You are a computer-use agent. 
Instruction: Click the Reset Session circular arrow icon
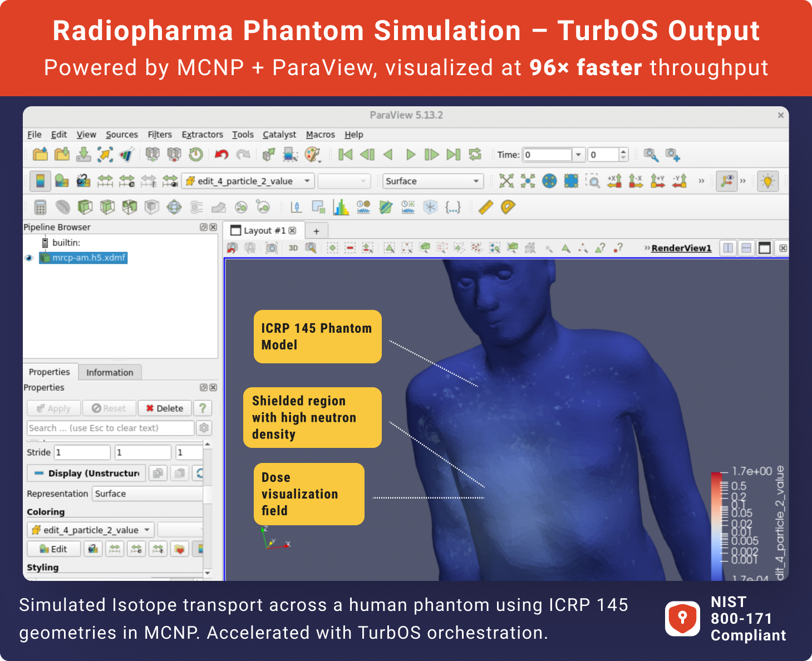tap(195, 154)
